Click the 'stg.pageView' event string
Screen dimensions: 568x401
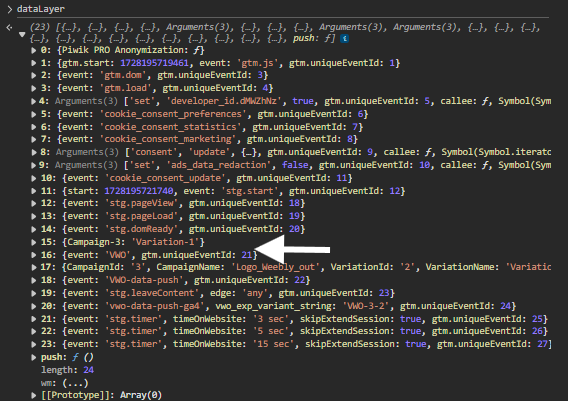(142, 203)
